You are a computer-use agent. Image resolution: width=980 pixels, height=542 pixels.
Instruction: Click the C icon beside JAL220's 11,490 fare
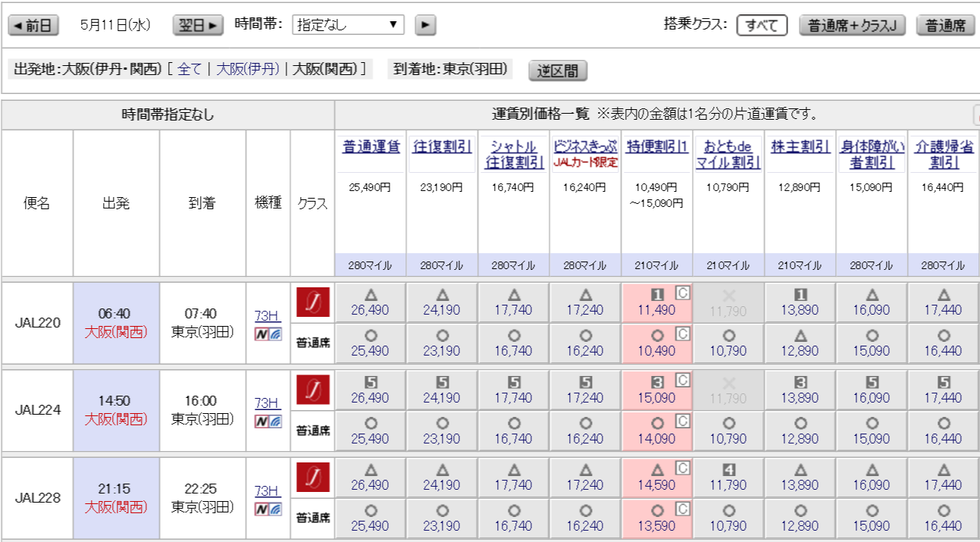[682, 293]
